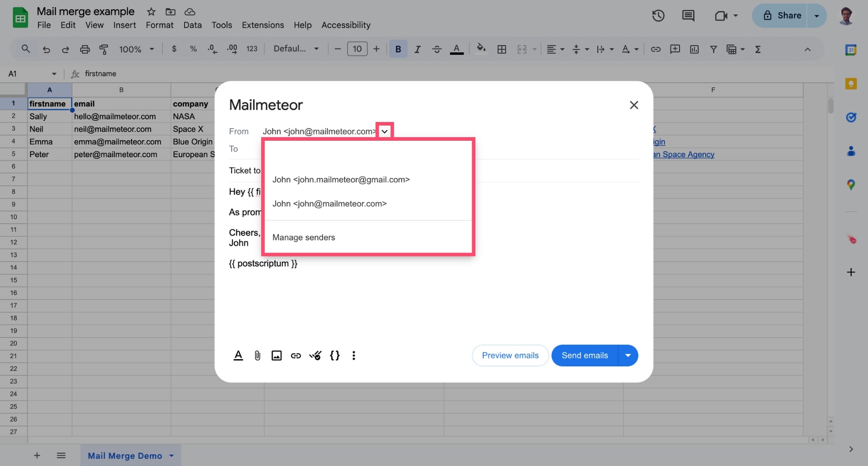868x466 pixels.
Task: Open the fill color picker
Action: (481, 49)
